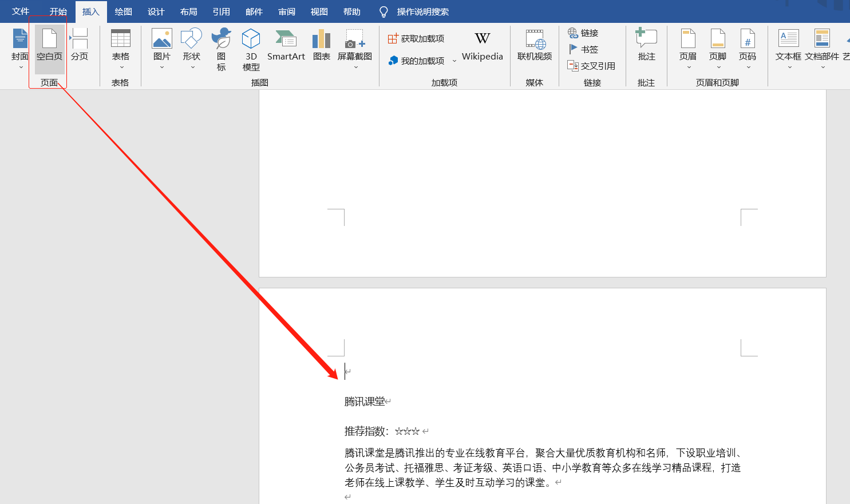Switch to the 开始 Home tab
850x504 pixels.
(x=58, y=11)
